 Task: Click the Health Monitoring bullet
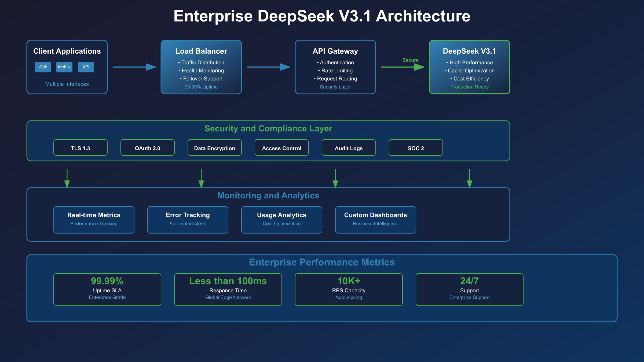201,71
